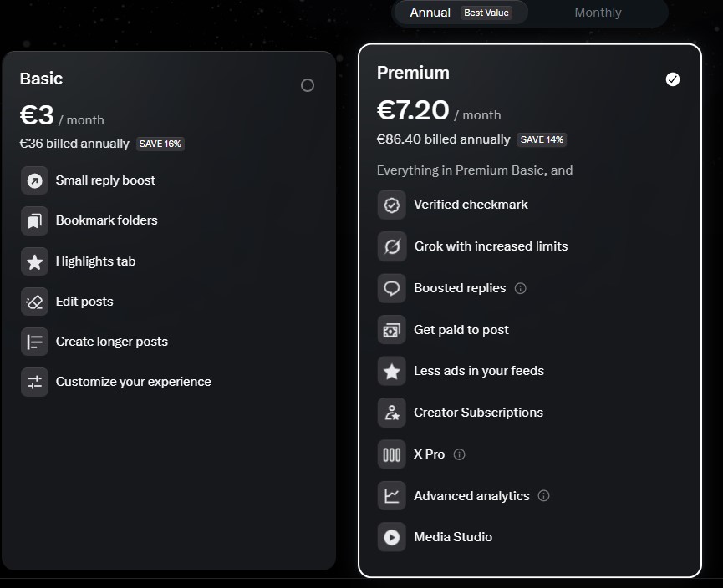
Task: Select the Small reply boost icon
Action: click(33, 180)
